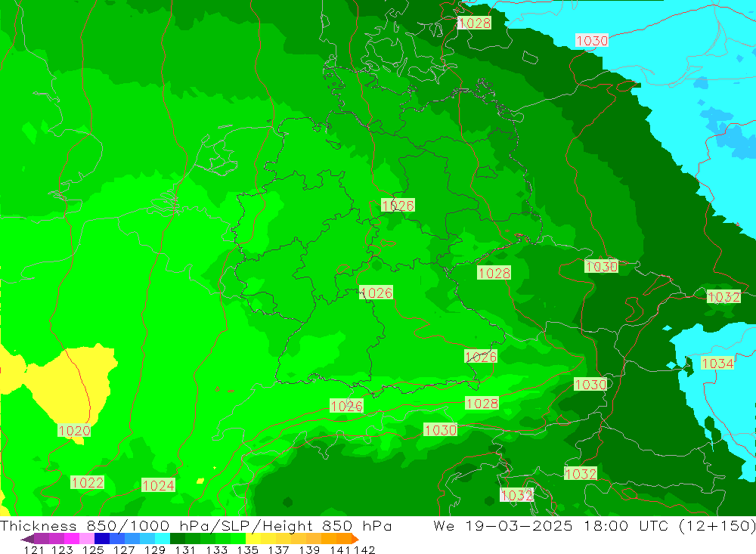This screenshot has width=756, height=554.
Task: Click the legend value 131
Action: 185,549
